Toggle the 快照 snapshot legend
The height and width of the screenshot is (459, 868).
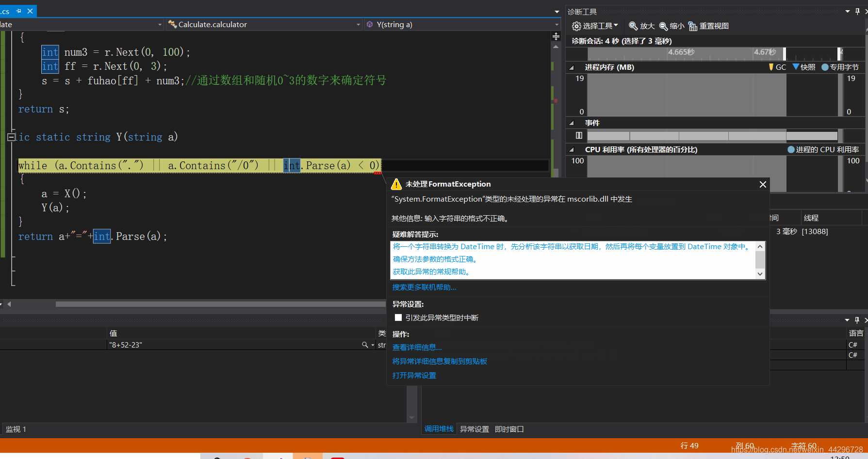[x=804, y=67]
